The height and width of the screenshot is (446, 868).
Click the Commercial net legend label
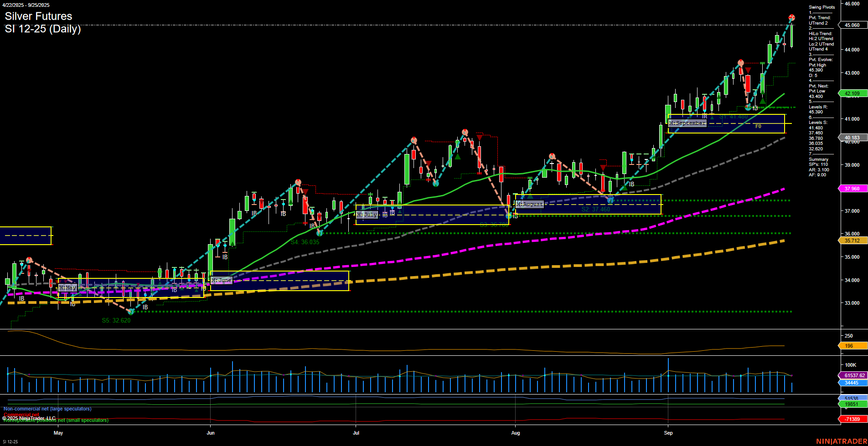click(x=22, y=415)
